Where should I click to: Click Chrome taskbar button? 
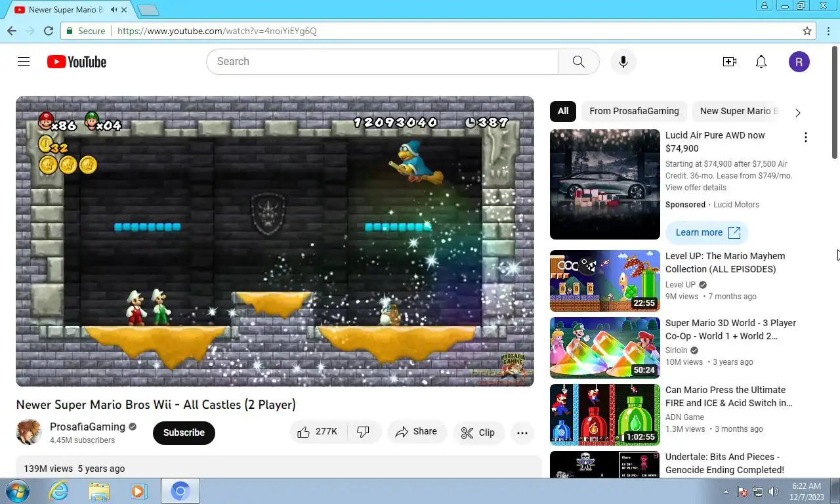(x=180, y=491)
